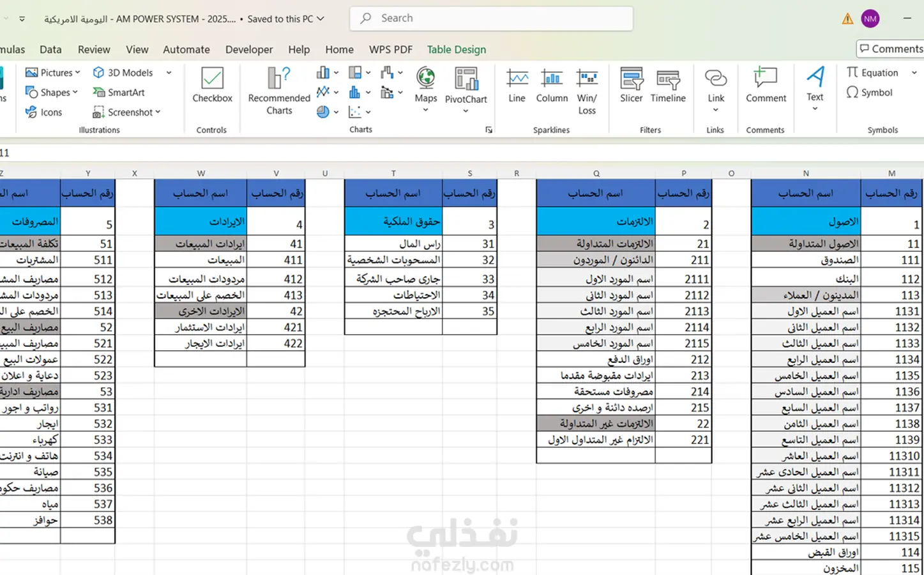The height and width of the screenshot is (575, 924).
Task: Insert a pie or doughnut chart
Action: (x=323, y=112)
